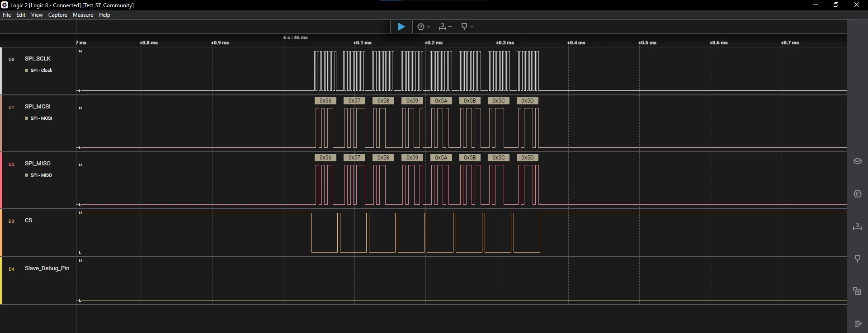868x333 pixels.
Task: Click the D0 channel index
Action: [x=11, y=59]
